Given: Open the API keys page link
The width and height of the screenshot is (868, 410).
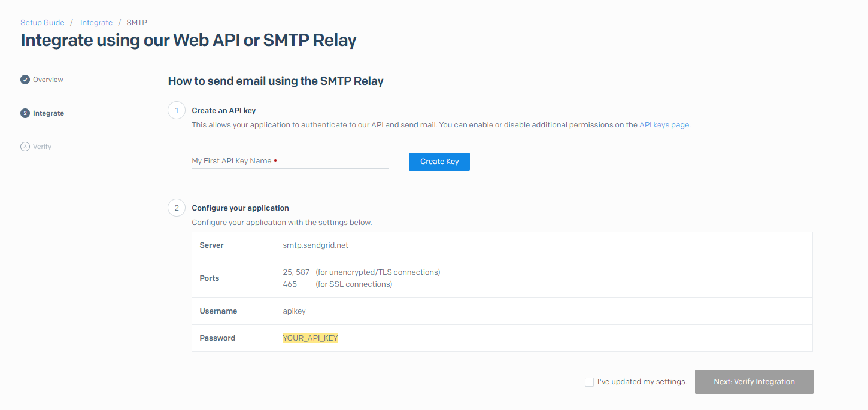Looking at the screenshot, I should [664, 125].
